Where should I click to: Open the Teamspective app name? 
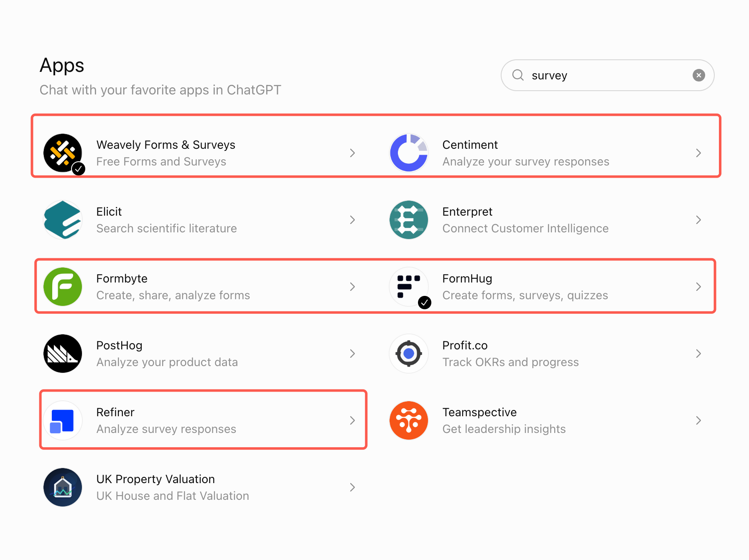pos(480,412)
